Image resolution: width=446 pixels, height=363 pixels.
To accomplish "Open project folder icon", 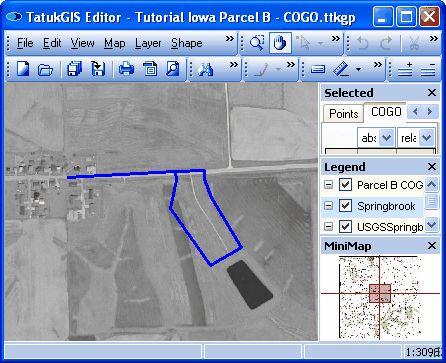I will tap(45, 69).
